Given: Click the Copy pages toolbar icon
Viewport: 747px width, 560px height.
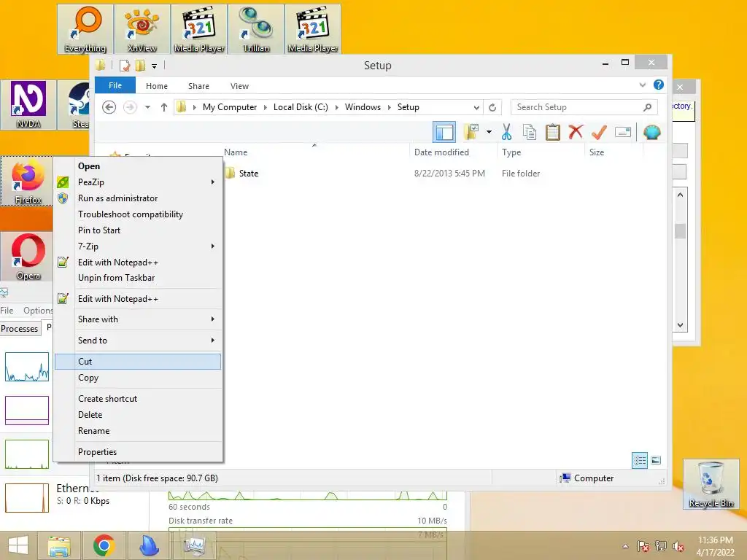Looking at the screenshot, I should (530, 132).
